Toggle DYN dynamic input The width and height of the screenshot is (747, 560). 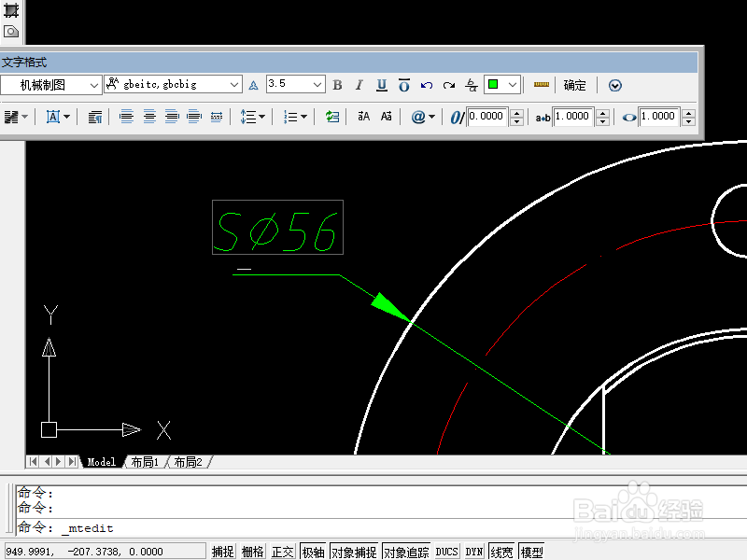tap(474, 552)
